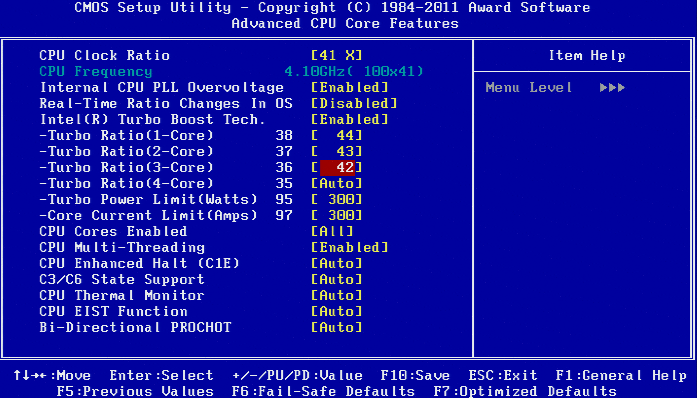Click F7:Optimized Defaults in footer

(525, 392)
